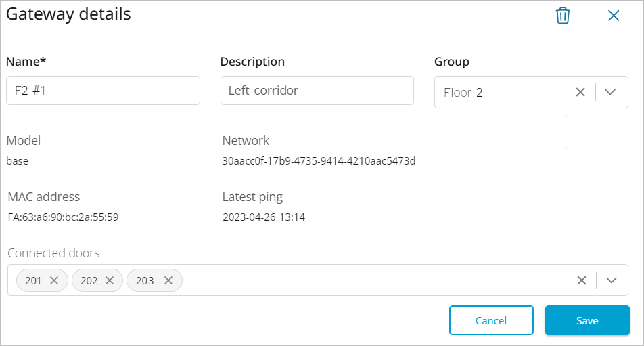
Task: Expand the Group dropdown arrow
Action: point(611,93)
